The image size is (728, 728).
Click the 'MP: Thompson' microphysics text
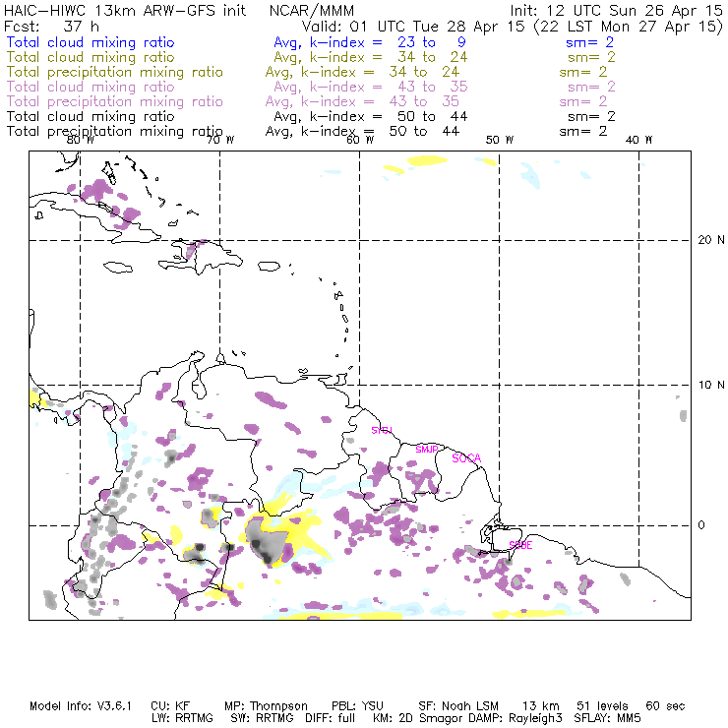(x=266, y=706)
